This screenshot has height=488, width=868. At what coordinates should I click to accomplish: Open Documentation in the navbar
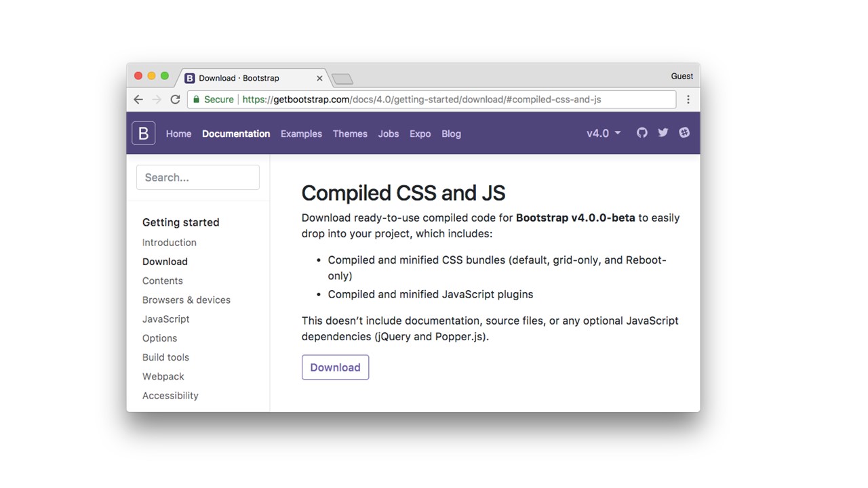click(x=236, y=134)
